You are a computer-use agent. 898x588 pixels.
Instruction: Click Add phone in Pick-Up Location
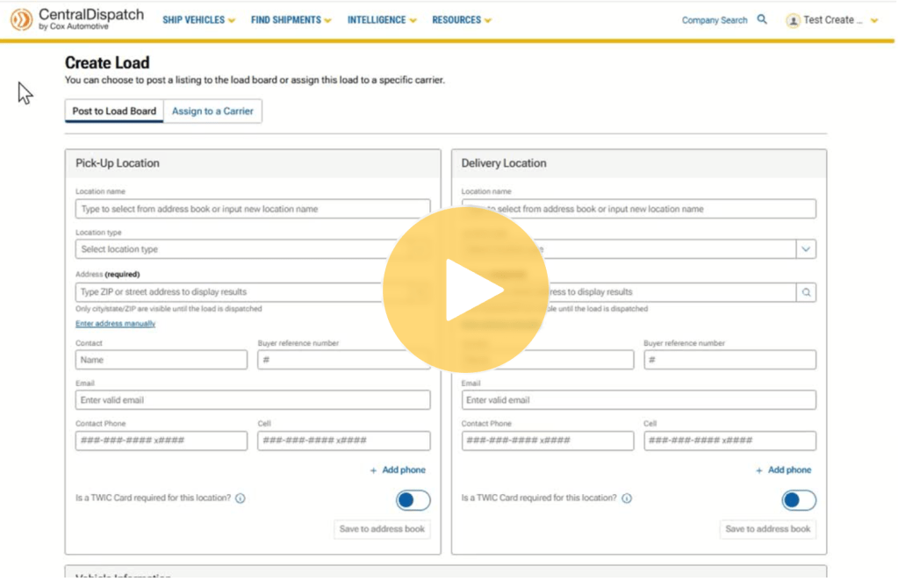pos(398,470)
